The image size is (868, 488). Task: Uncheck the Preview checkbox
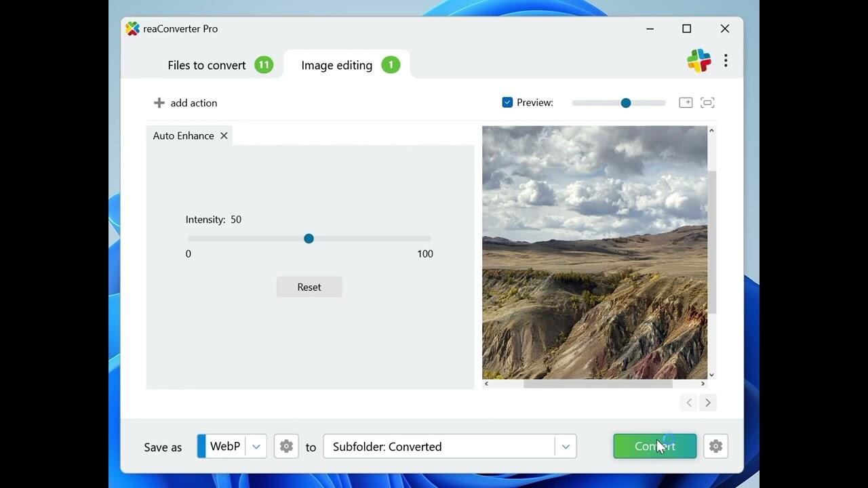point(507,103)
